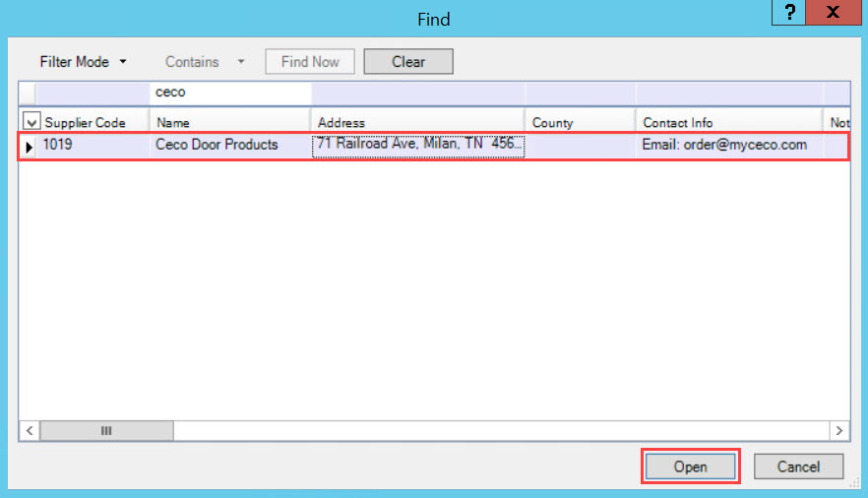Click the Address filter field
Viewport: 868px width, 498px height.
[418, 93]
